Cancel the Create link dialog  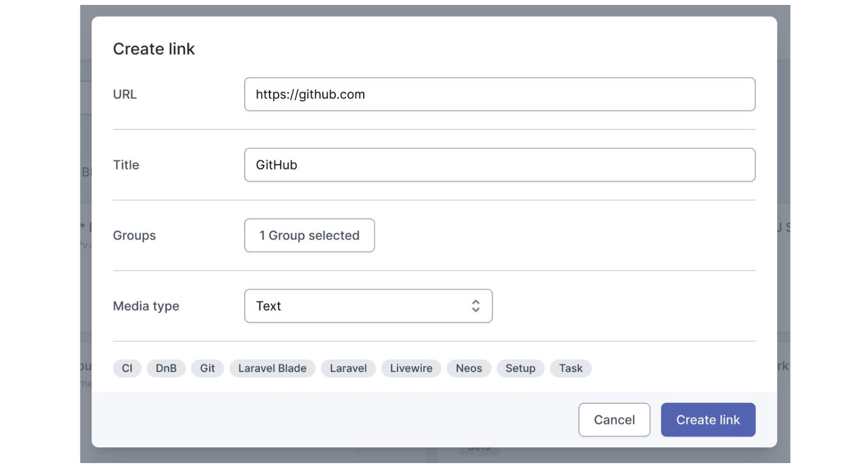pyautogui.click(x=614, y=420)
